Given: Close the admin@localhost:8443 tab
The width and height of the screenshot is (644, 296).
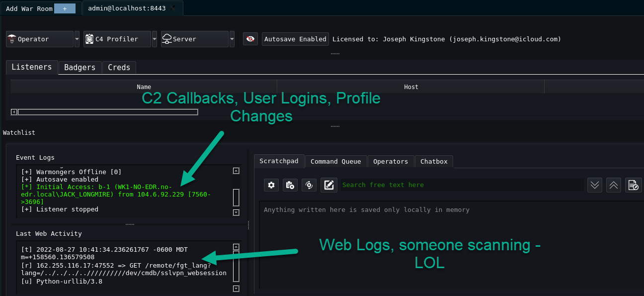Looking at the screenshot, I should pos(173,8).
